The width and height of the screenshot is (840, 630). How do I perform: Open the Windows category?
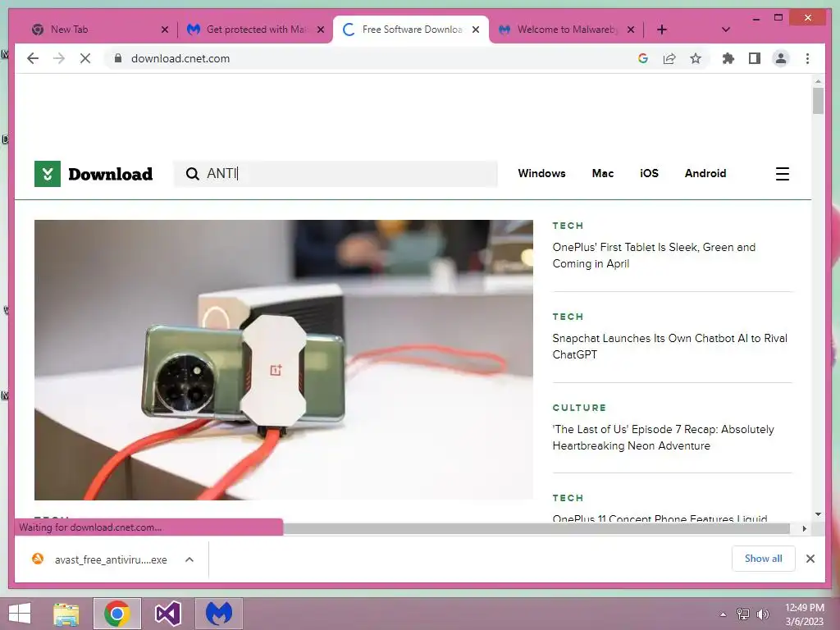[541, 173]
